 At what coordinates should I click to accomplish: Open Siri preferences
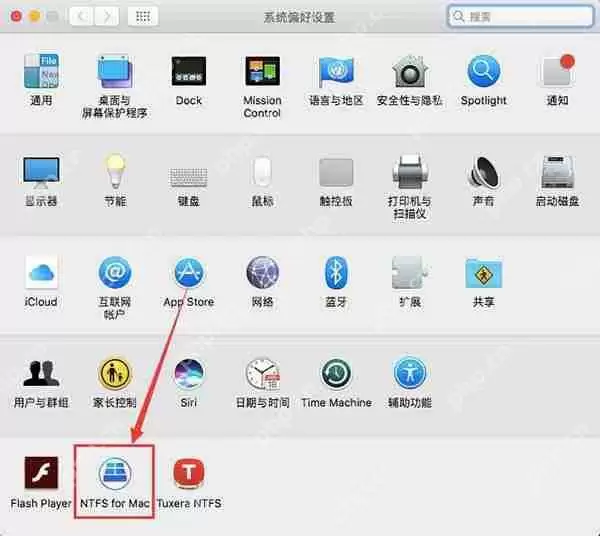point(189,373)
